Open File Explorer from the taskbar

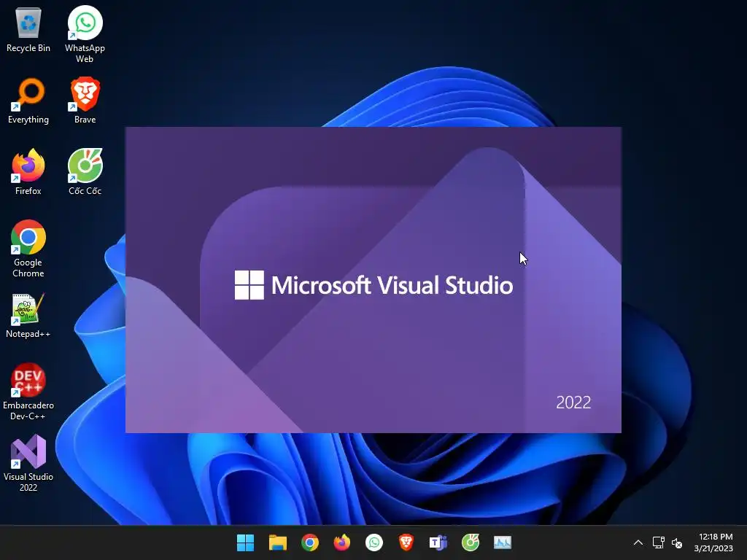[278, 542]
